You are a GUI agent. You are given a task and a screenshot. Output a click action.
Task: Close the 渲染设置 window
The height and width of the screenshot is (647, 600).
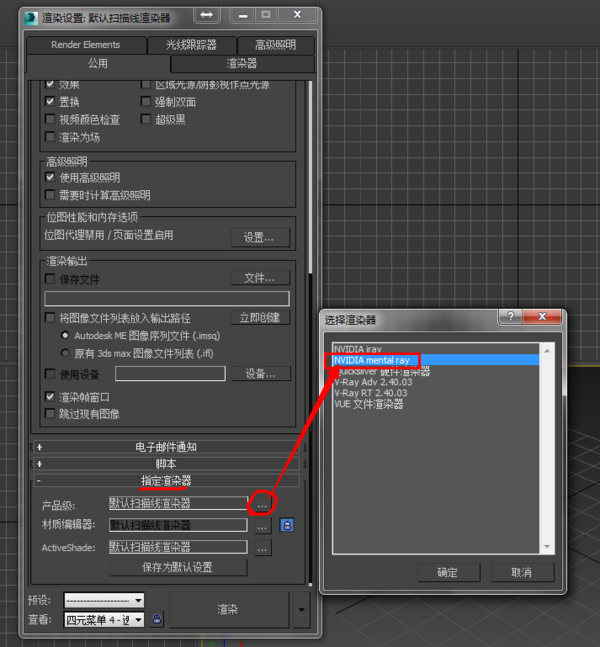[297, 15]
